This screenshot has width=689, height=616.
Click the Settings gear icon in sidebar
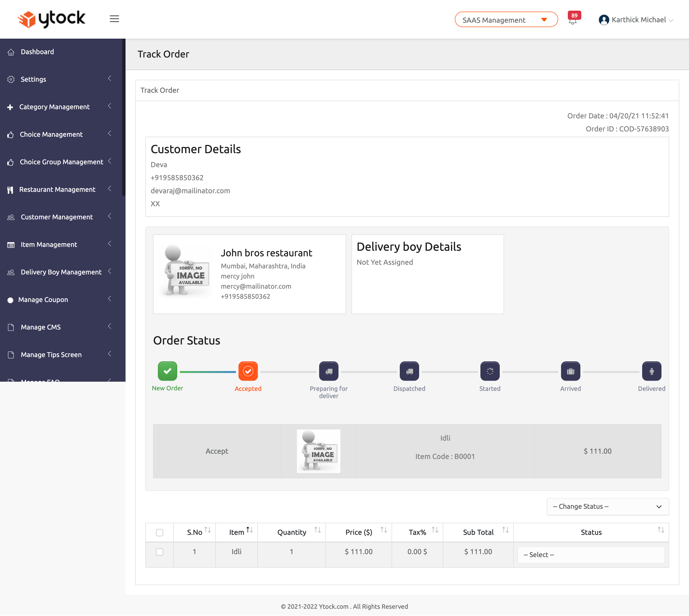point(11,79)
